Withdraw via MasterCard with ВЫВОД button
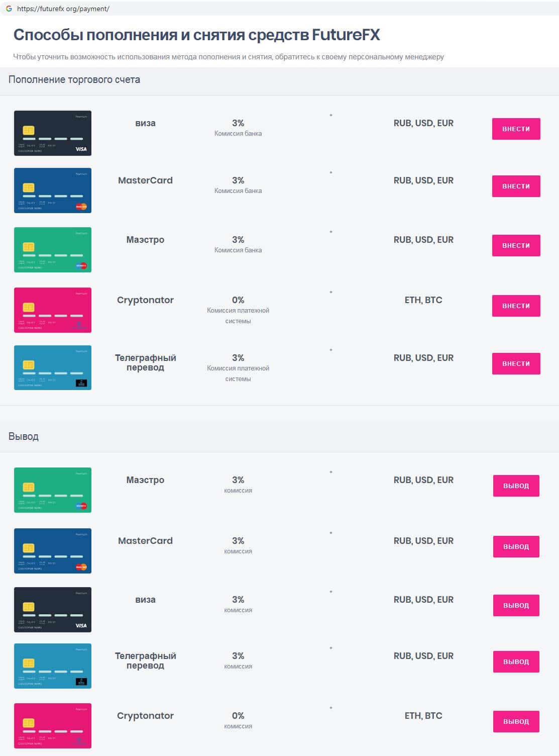559x756 pixels. (x=516, y=546)
